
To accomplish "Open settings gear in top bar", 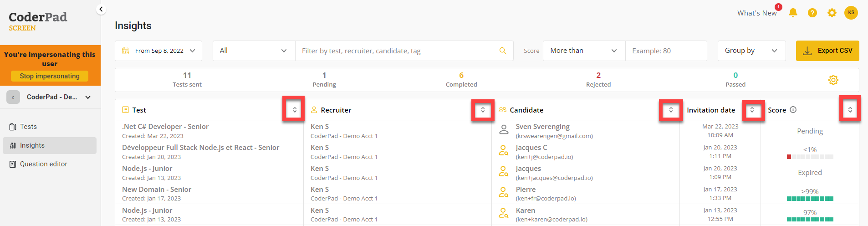I will click(832, 13).
